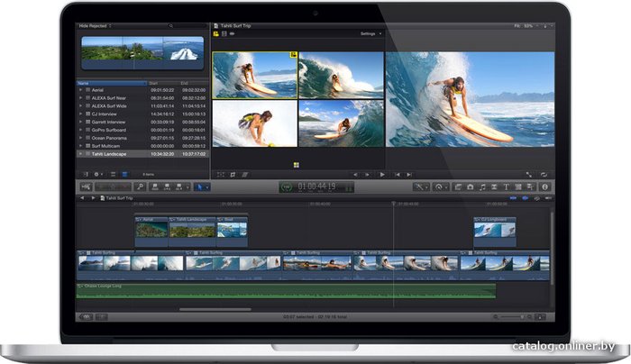Open the retime speed menu
631x364 pixels.
(x=440, y=187)
